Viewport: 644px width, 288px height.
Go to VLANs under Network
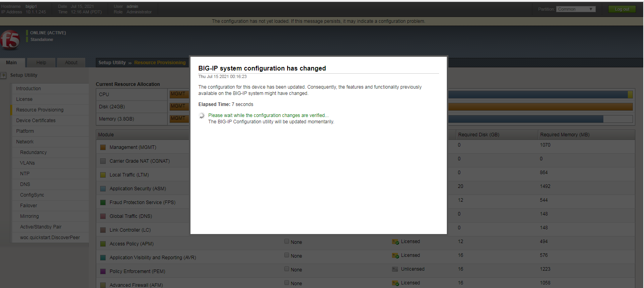(x=50, y=163)
